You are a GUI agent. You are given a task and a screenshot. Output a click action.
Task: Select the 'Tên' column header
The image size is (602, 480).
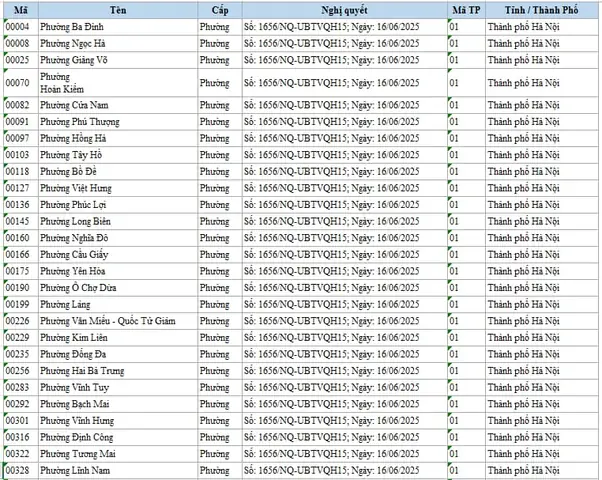coord(118,10)
